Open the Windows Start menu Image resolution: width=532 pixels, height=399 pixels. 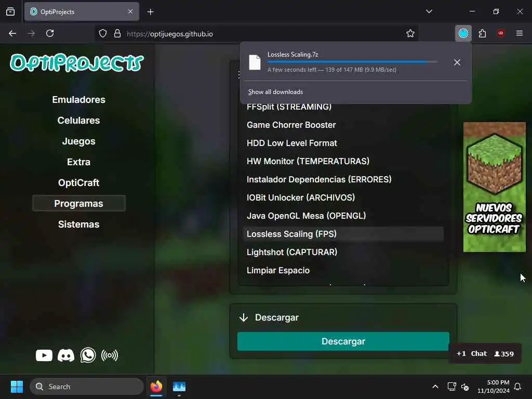tap(17, 387)
